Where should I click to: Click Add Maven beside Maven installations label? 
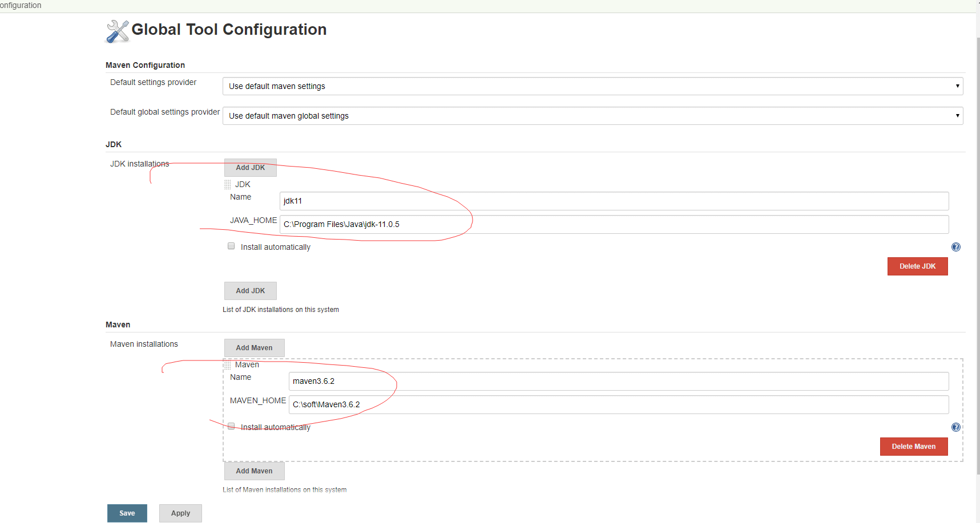[254, 348]
